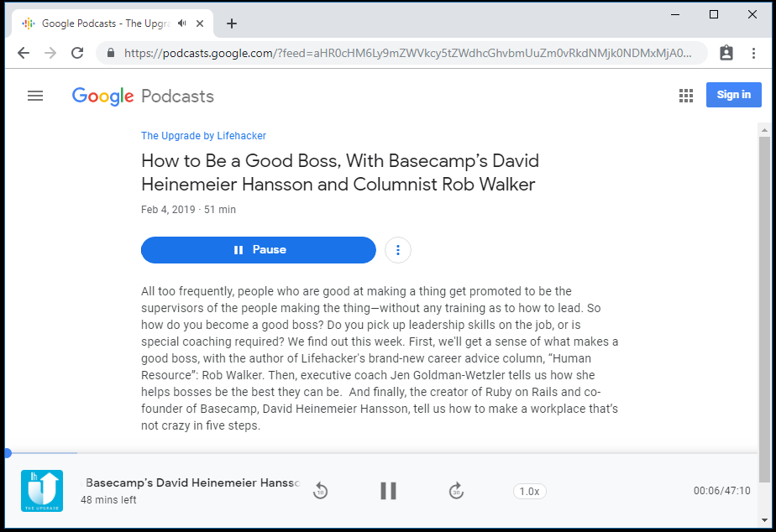Viewport: 776px width, 532px height.
Task: Reload the current page
Action: tap(77, 53)
